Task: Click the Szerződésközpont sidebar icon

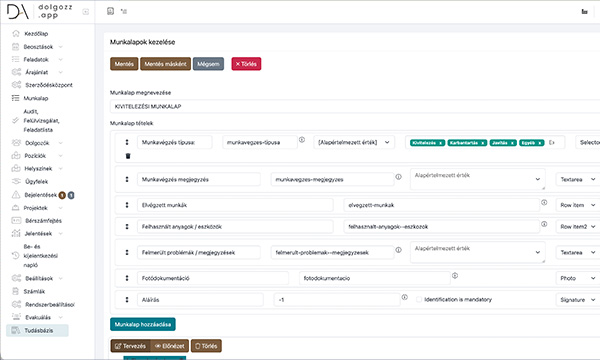Action: tap(16, 85)
